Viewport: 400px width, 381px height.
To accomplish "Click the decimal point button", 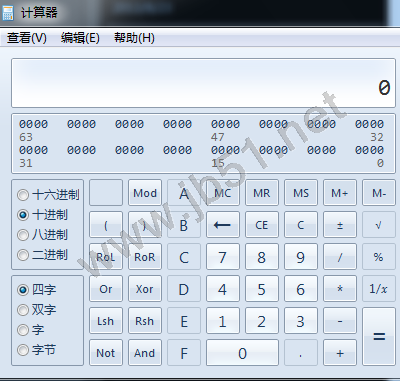I will pos(301,353).
